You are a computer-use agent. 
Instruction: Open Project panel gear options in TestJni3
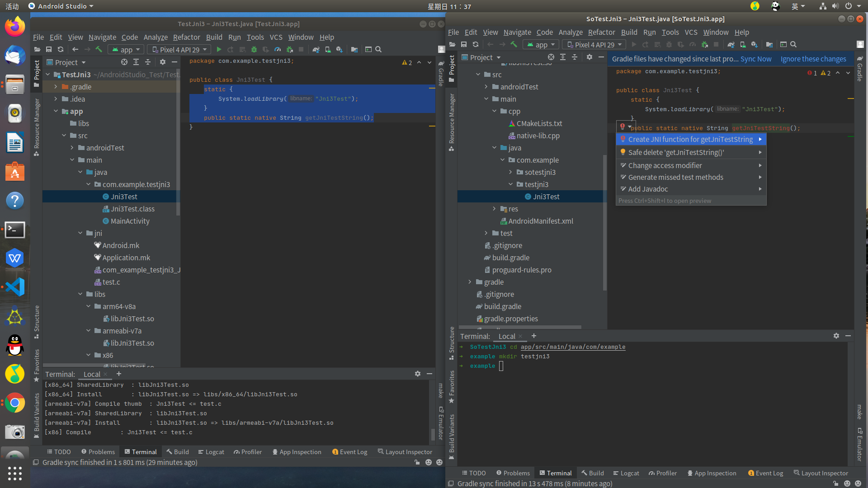[x=163, y=62]
